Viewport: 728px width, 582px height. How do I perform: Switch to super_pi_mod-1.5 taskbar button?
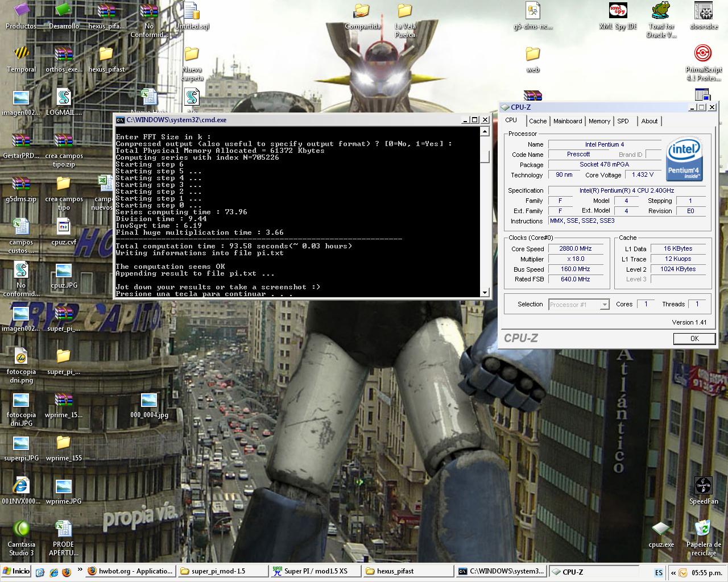(x=223, y=571)
